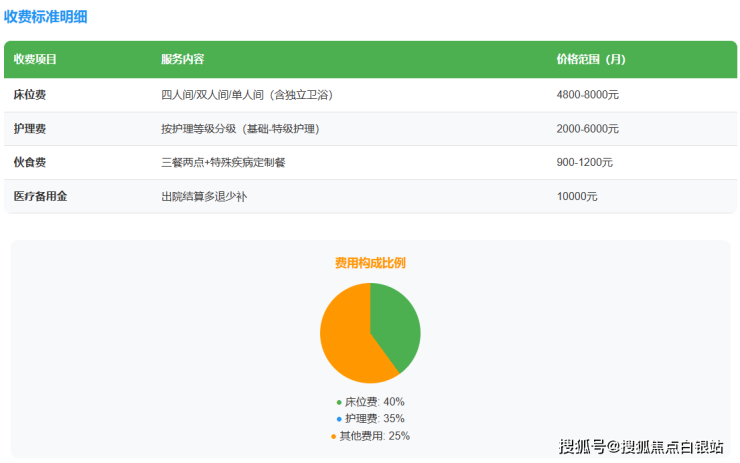Screen dimensions: 740x463
Task: Click the 费用构成比例 chart title
Action: 370,263
